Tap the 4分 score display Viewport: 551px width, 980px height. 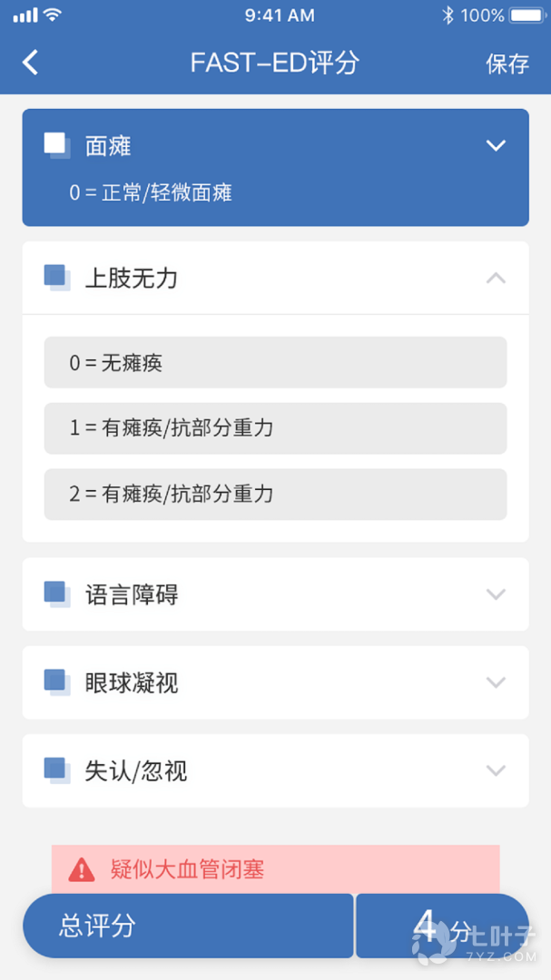[442, 926]
